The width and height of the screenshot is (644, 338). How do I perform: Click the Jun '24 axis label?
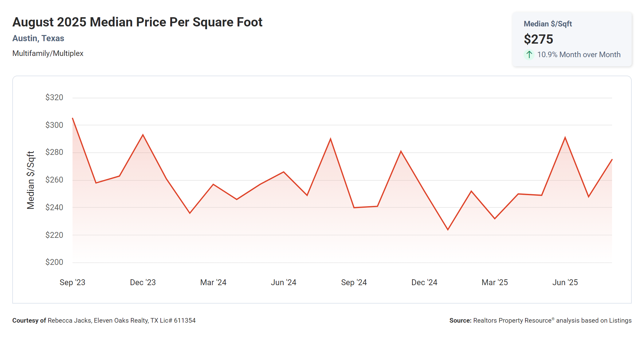pos(283,282)
